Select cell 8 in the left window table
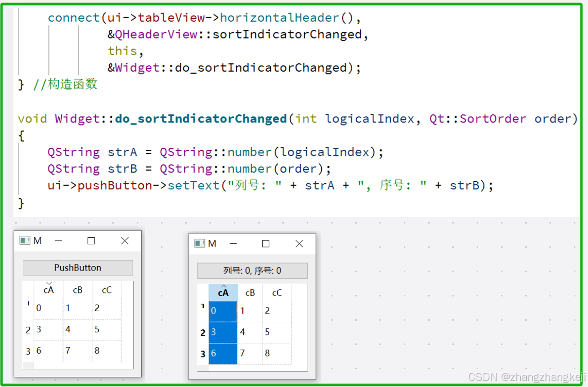Image resolution: width=588 pixels, height=387 pixels. [x=107, y=351]
